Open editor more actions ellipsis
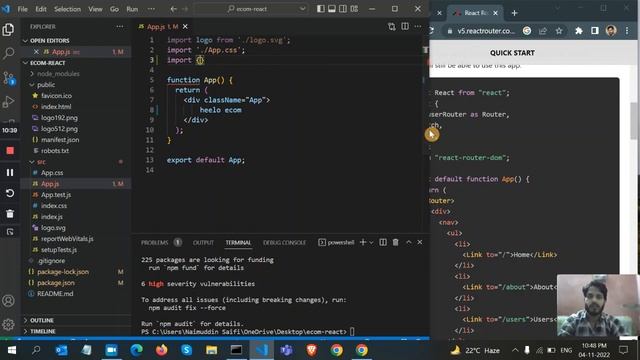Viewport: 640px width, 360px height. [418, 27]
